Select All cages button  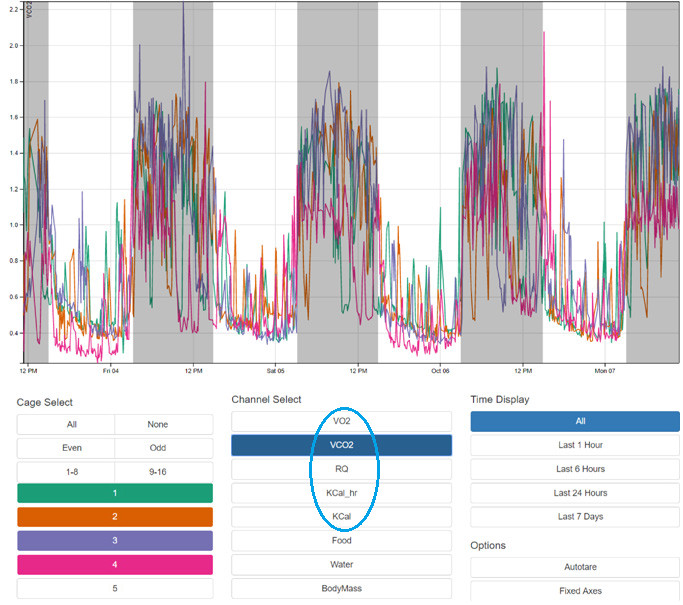pyautogui.click(x=66, y=424)
